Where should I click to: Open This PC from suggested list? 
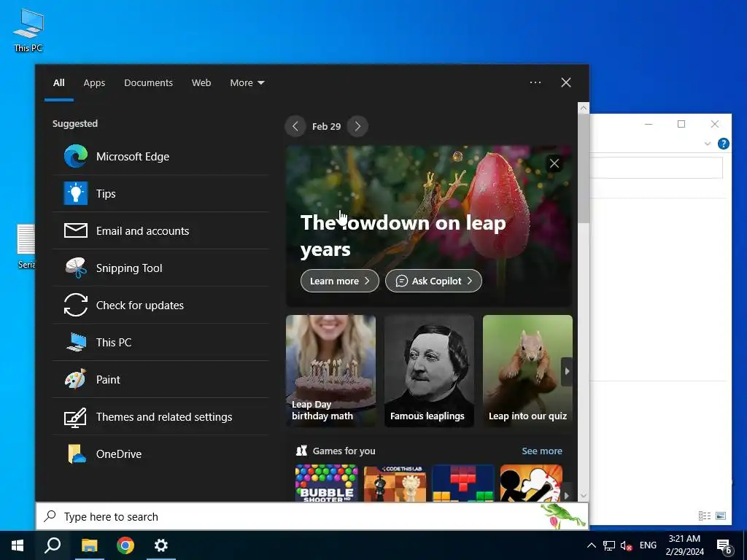[161, 343]
